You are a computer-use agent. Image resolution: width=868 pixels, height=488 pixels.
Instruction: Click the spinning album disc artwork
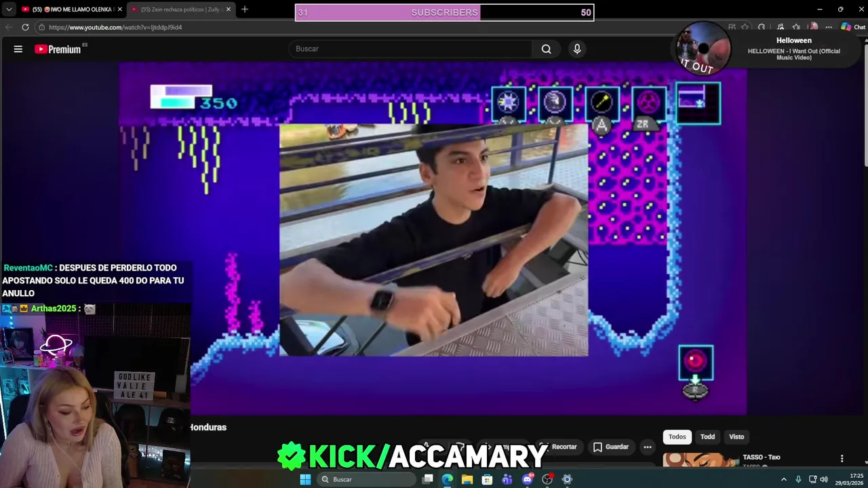[703, 48]
